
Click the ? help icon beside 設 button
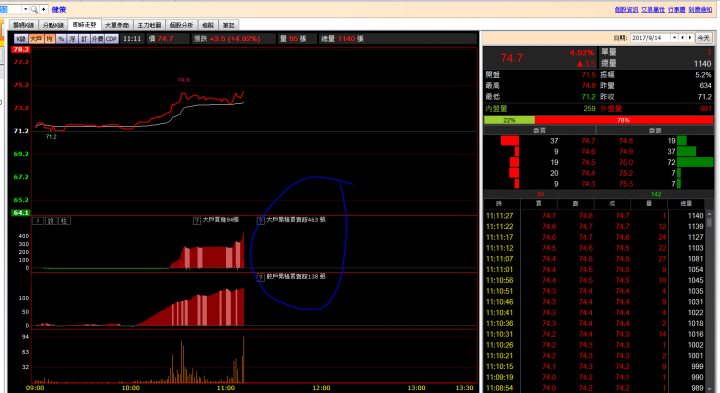click(x=38, y=221)
